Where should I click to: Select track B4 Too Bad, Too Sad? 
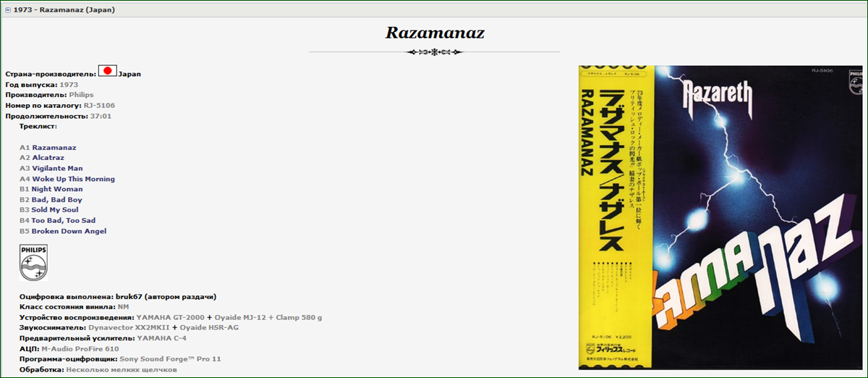pyautogui.click(x=57, y=220)
